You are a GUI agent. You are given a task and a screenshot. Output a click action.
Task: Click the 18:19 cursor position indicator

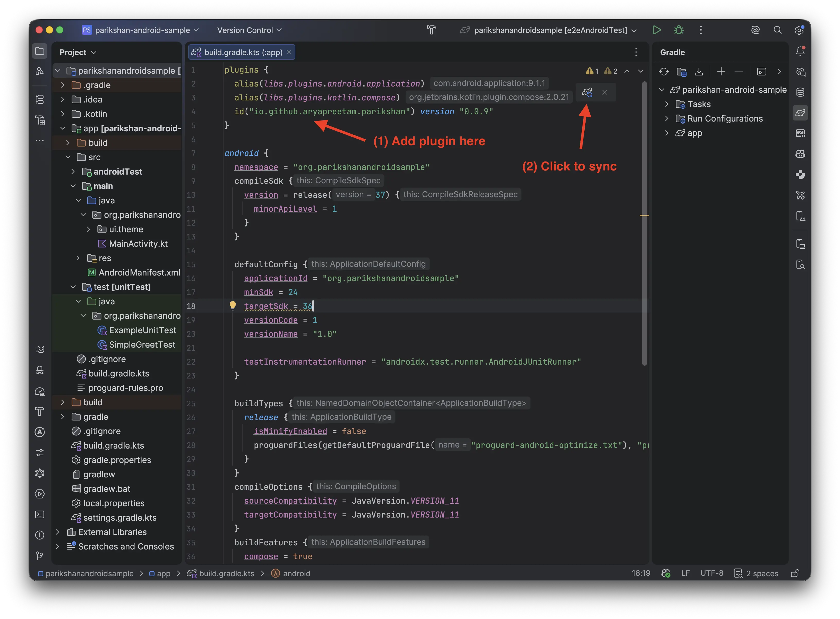(x=641, y=573)
